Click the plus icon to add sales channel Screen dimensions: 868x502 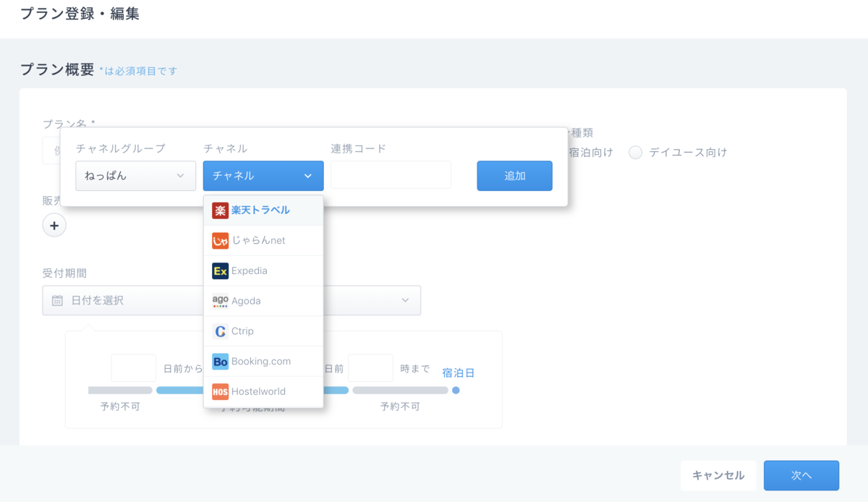pos(54,225)
